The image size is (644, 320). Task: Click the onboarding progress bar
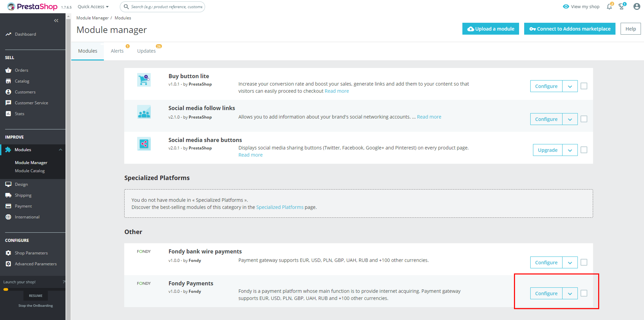(x=34, y=289)
